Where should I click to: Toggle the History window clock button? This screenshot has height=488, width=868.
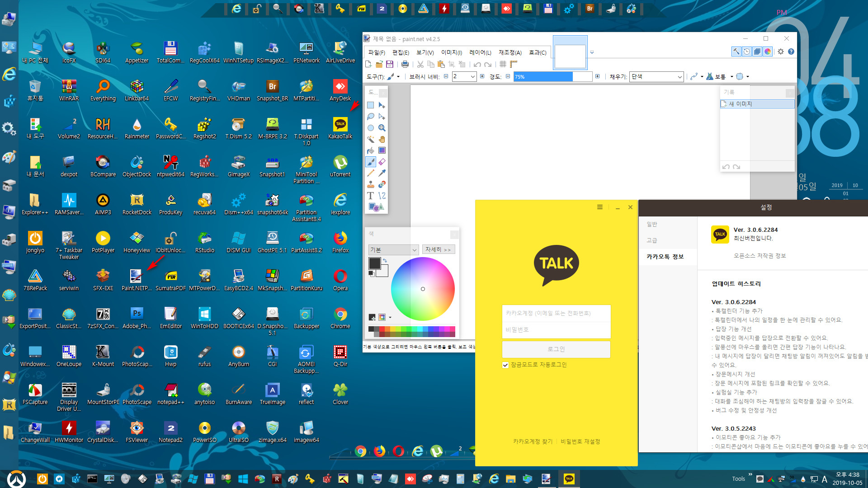747,52
